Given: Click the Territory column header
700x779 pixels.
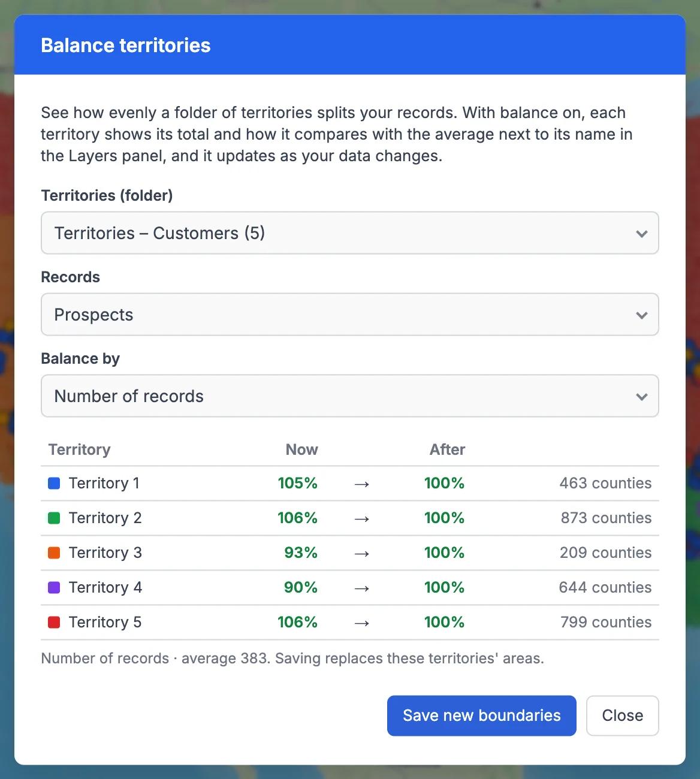Looking at the screenshot, I should pos(80,449).
